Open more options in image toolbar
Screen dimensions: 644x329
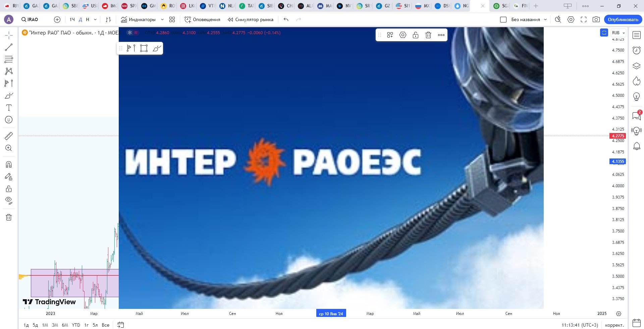441,35
